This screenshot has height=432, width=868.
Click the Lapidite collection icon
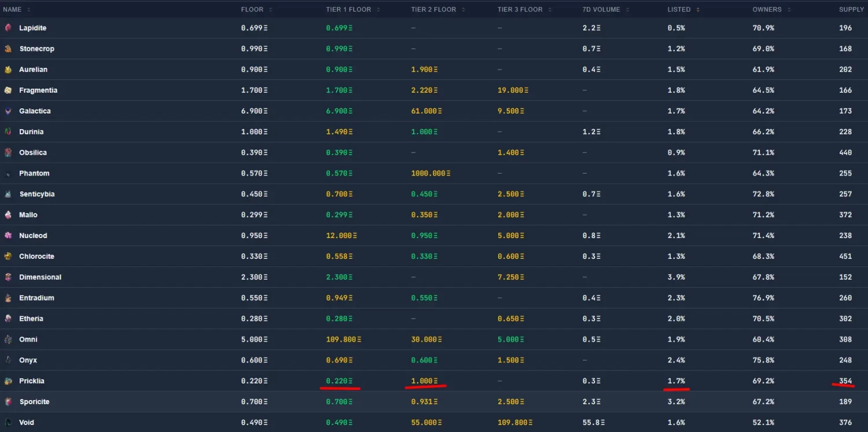(x=8, y=28)
